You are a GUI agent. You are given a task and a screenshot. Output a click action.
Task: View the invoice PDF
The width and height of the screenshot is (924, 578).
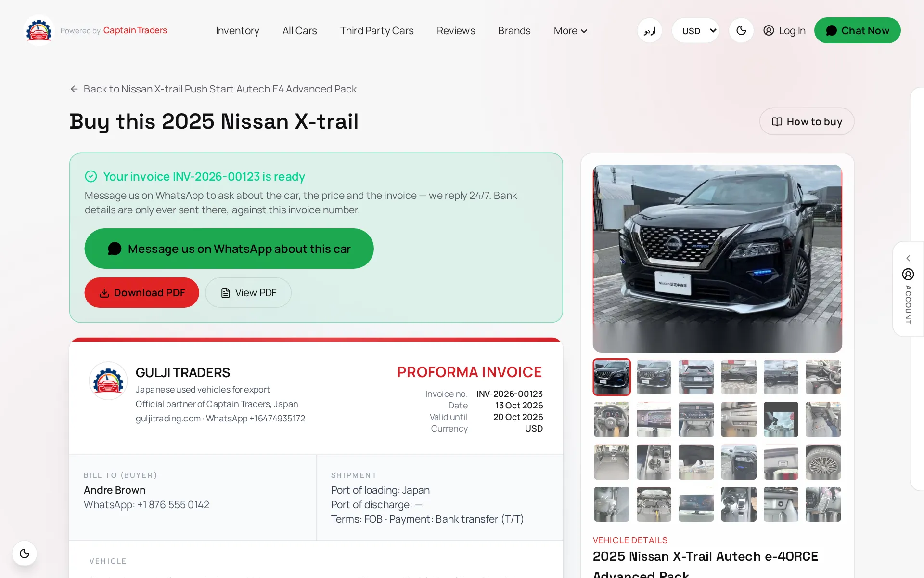click(x=248, y=292)
